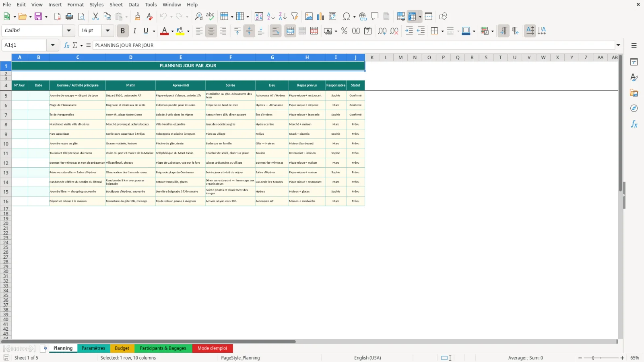Switch to Participants & Bagages tab
The image size is (644, 362).
163,348
